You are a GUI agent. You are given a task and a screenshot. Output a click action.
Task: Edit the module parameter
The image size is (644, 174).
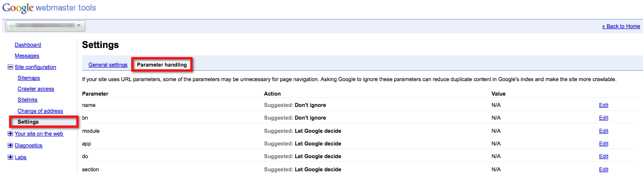coord(604,131)
